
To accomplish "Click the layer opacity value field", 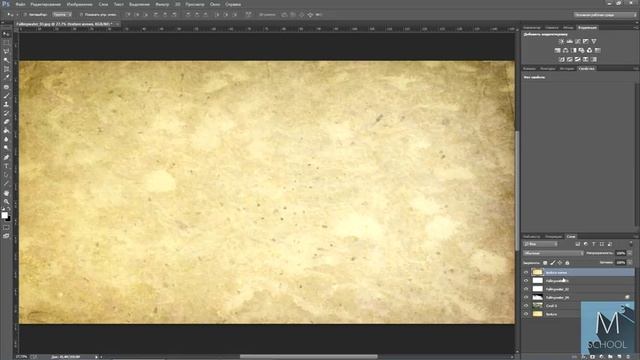I will [x=620, y=253].
